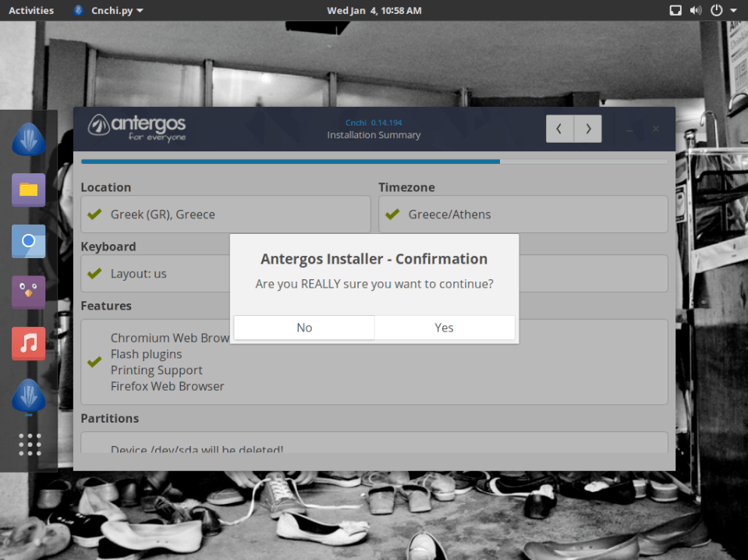Viewport: 748px width, 560px height.
Task: Click the Location check mark
Action: point(94,214)
